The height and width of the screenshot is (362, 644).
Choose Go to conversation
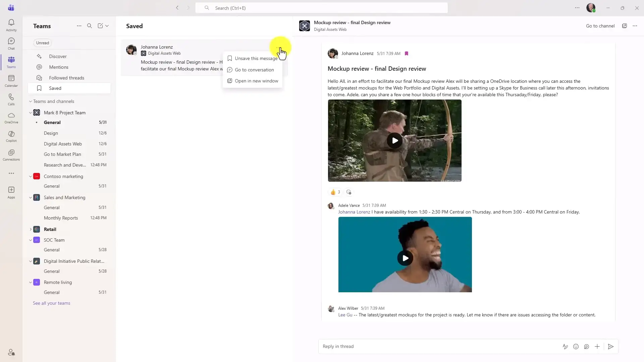[x=253, y=70]
